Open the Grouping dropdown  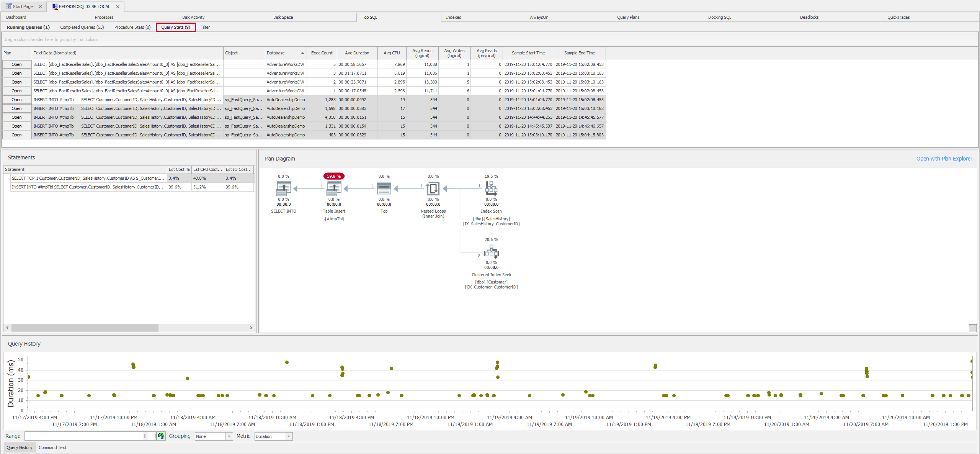coord(229,436)
